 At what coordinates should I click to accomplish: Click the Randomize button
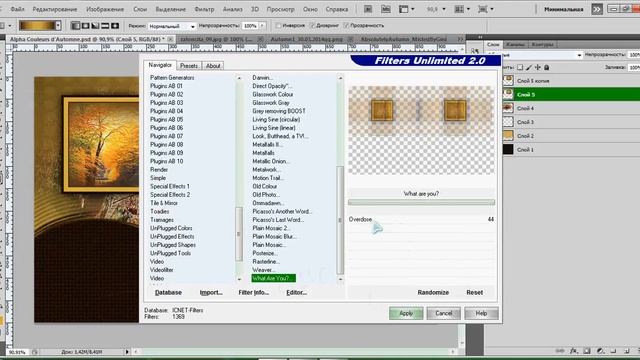[433, 292]
